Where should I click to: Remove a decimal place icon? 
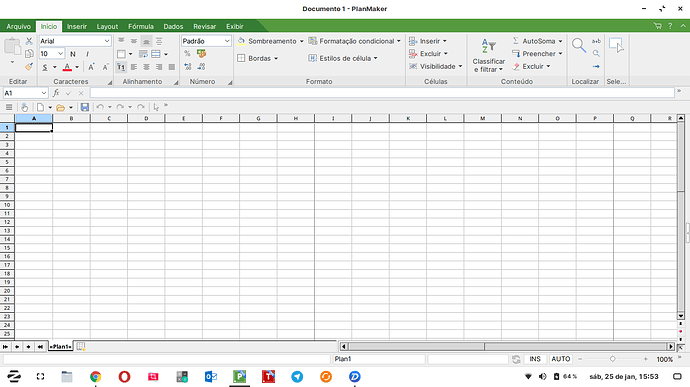(201, 66)
